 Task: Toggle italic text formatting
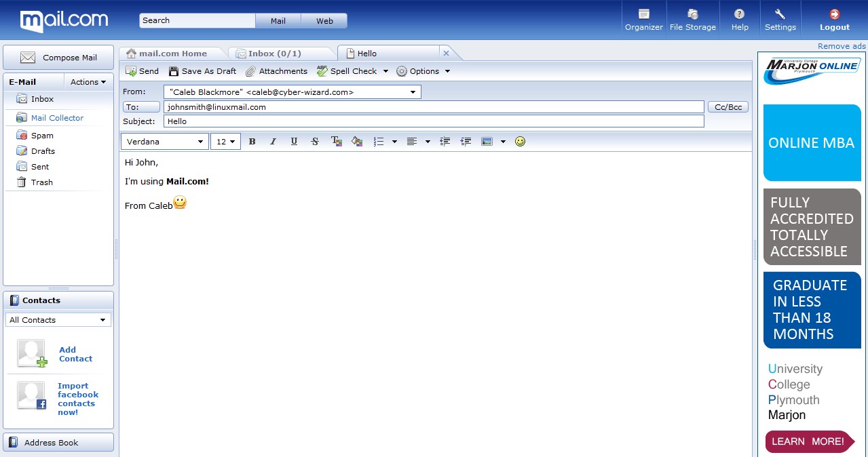click(273, 142)
